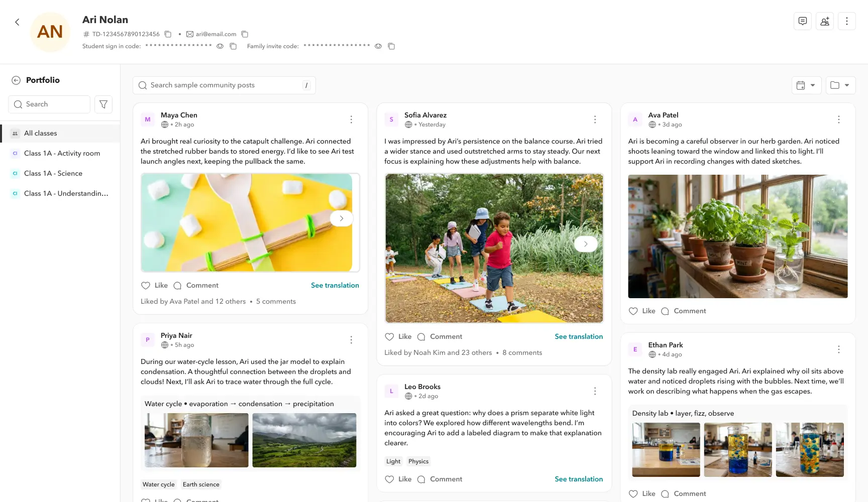Open the calendar date dropdown
Viewport: 868px width, 502px height.
806,85
